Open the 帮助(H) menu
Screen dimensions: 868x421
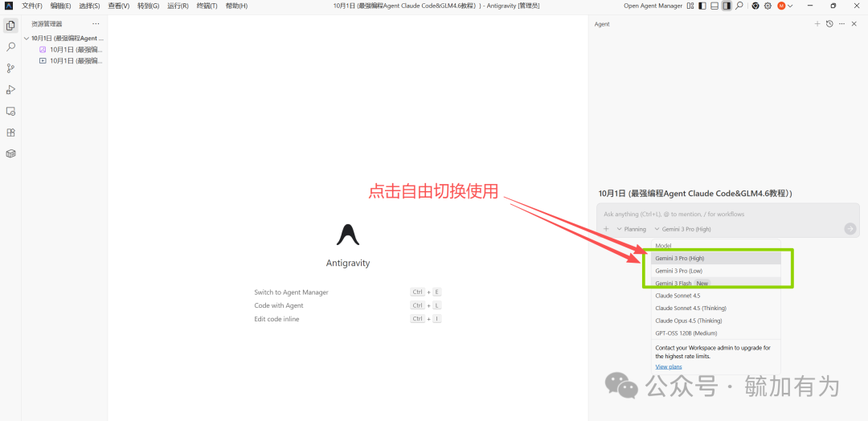coord(237,6)
